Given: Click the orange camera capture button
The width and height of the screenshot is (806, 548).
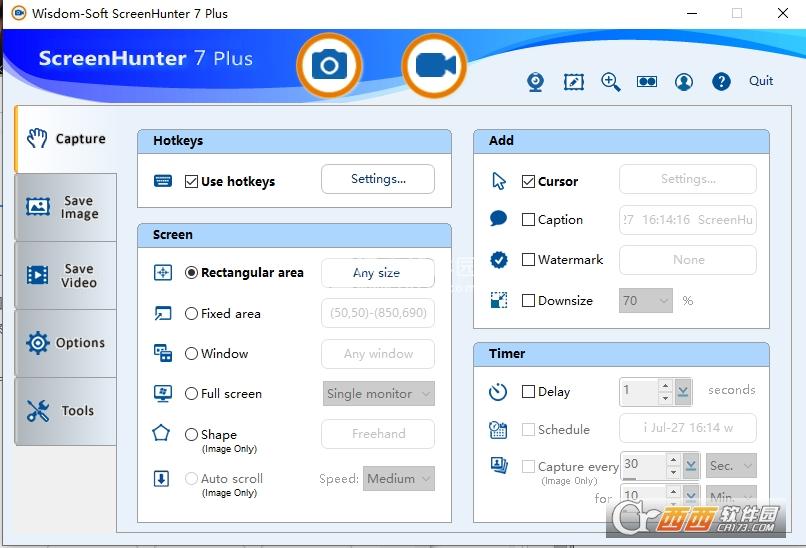Looking at the screenshot, I should [329, 65].
